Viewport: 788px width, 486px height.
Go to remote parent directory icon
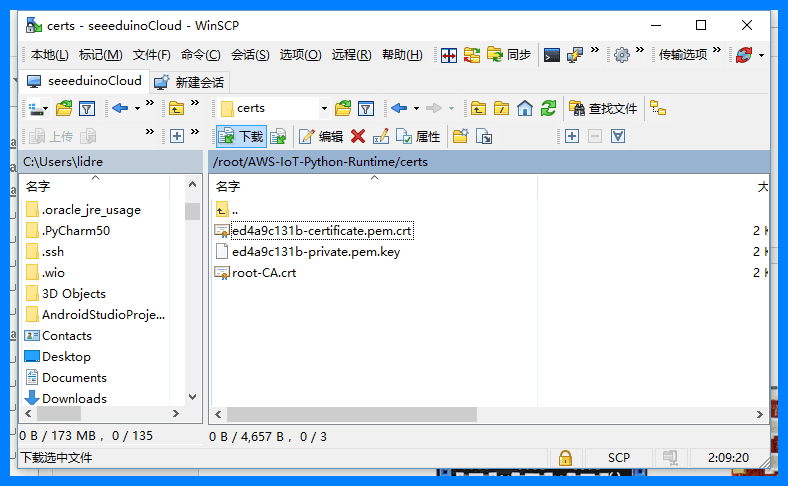tap(478, 109)
